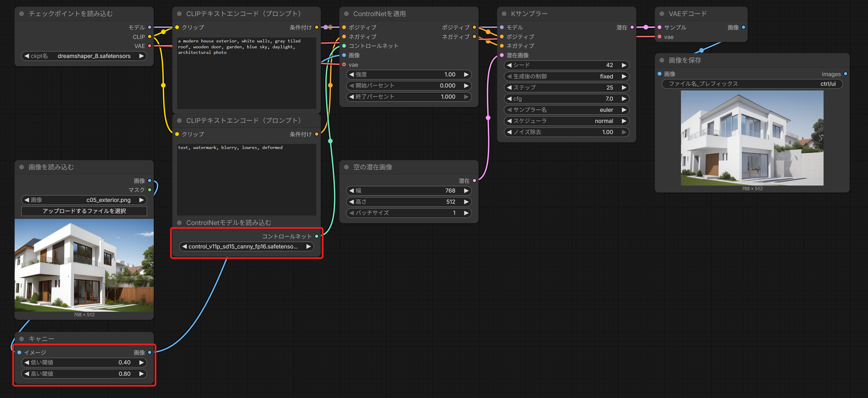Image resolution: width=868 pixels, height=398 pixels.
Task: Change the スケジューラ normal setting
Action: coord(566,121)
